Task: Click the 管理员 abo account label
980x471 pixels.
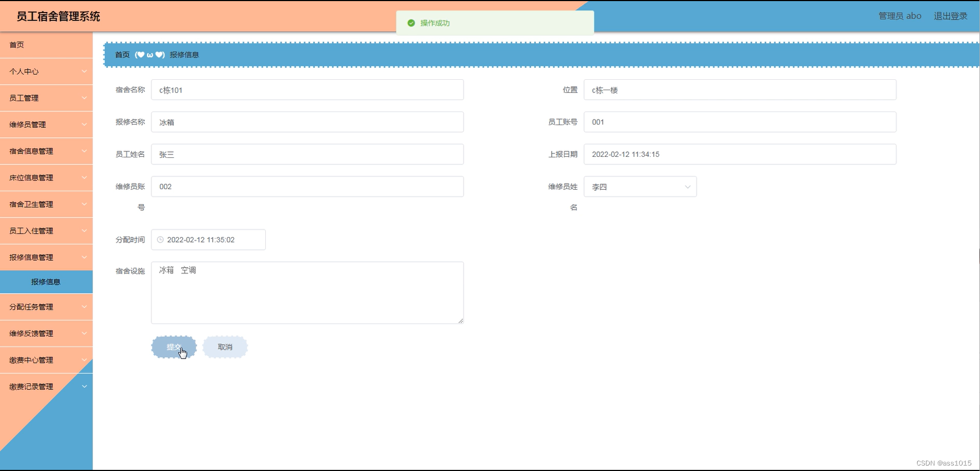Action: (x=900, y=16)
